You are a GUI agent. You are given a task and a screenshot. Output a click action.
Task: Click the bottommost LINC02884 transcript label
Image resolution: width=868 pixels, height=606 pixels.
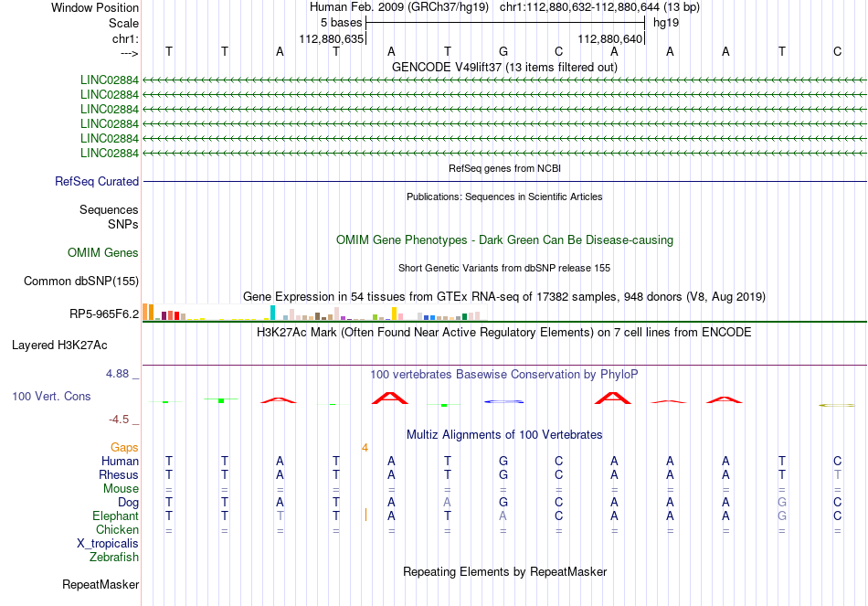click(x=109, y=153)
